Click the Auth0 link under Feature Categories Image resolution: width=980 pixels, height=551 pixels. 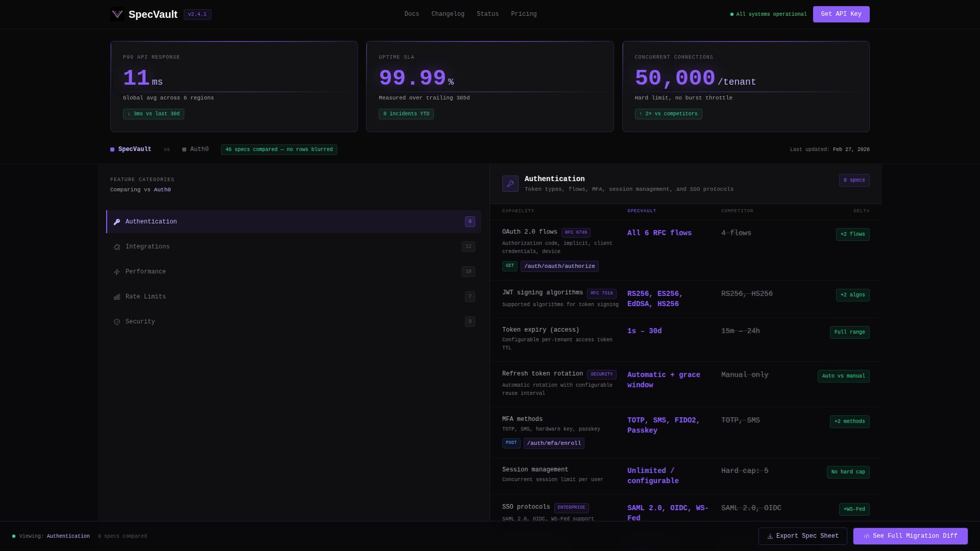click(x=162, y=190)
